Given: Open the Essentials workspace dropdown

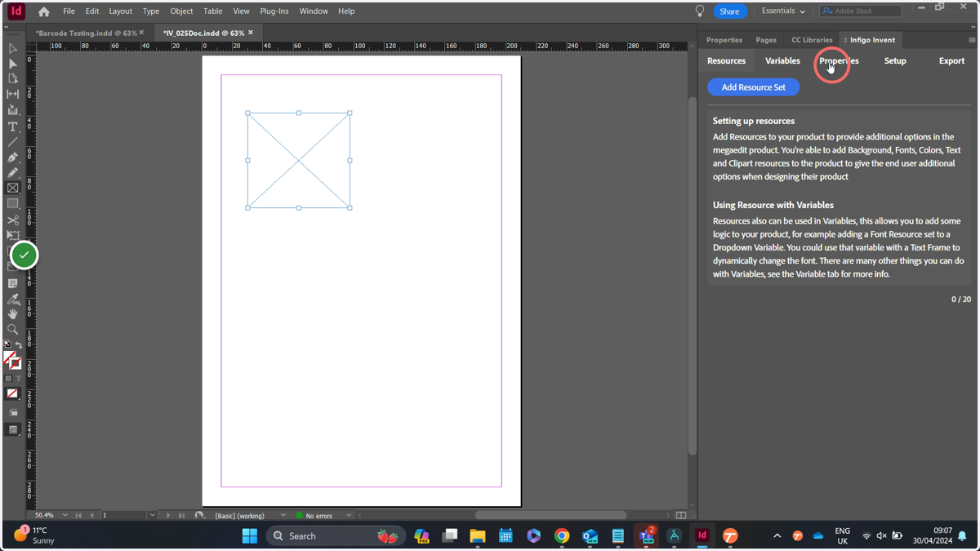Looking at the screenshot, I should 783,11.
